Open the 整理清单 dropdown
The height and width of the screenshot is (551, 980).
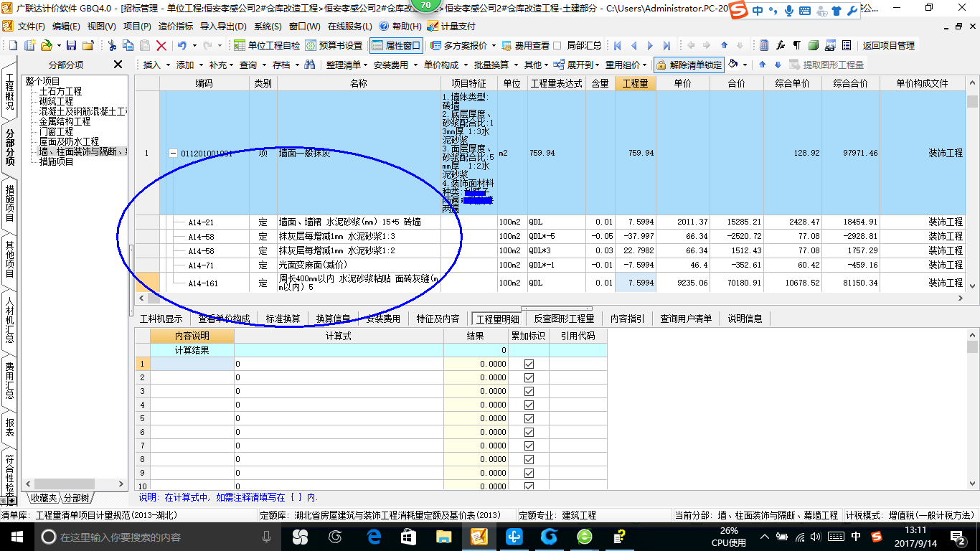pos(347,65)
